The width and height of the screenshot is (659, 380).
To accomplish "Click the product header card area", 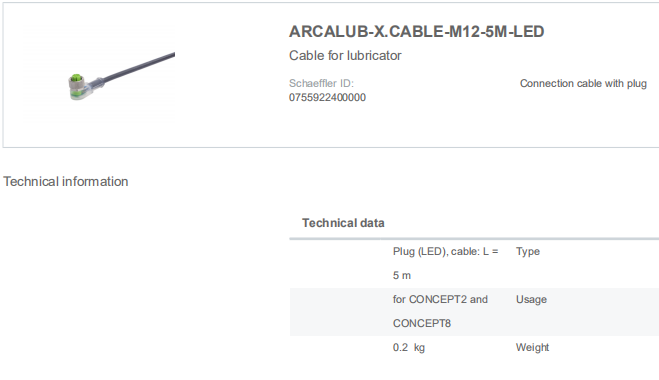I will click(x=331, y=75).
